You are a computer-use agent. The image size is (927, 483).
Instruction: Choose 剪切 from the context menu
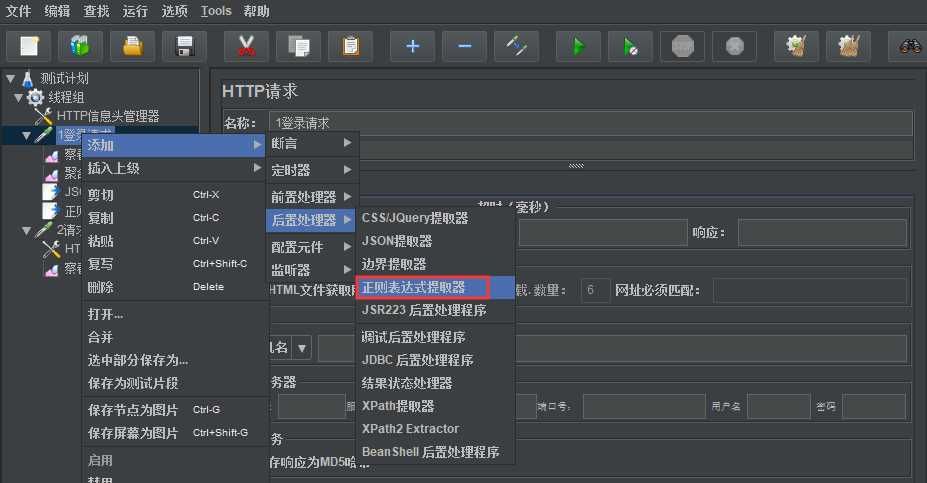[x=174, y=195]
